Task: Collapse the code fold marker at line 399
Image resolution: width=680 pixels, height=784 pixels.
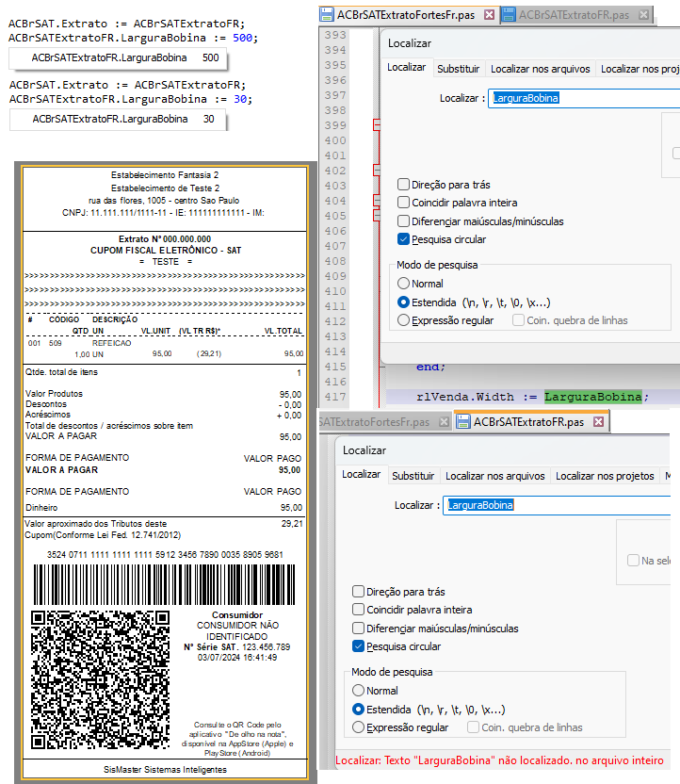Action: (x=378, y=124)
